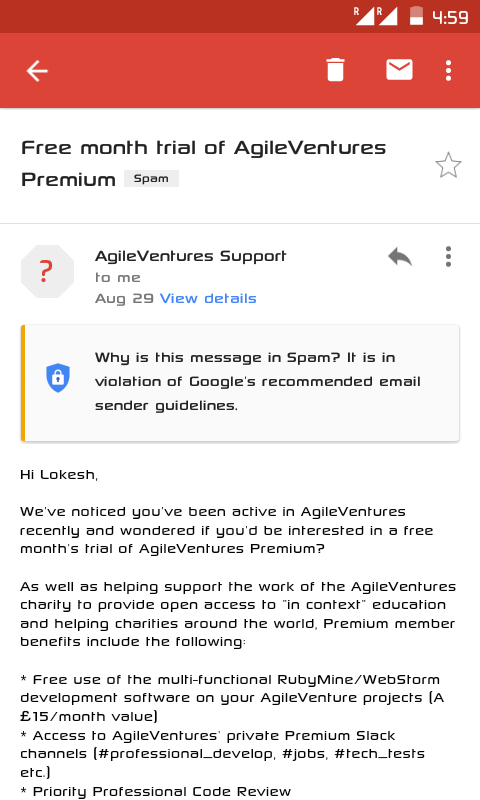
Task: Tap the Spam label tag
Action: [151, 179]
